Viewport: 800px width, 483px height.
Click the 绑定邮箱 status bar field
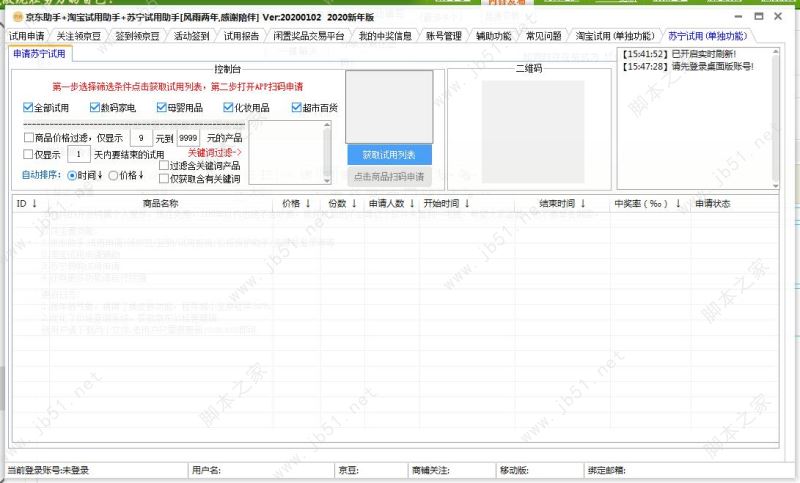pyautogui.click(x=607, y=470)
